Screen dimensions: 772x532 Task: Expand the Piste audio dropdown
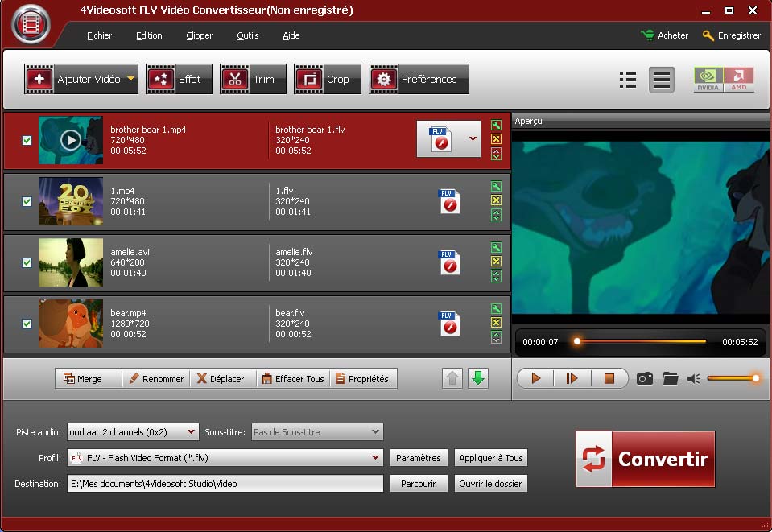[x=191, y=432]
